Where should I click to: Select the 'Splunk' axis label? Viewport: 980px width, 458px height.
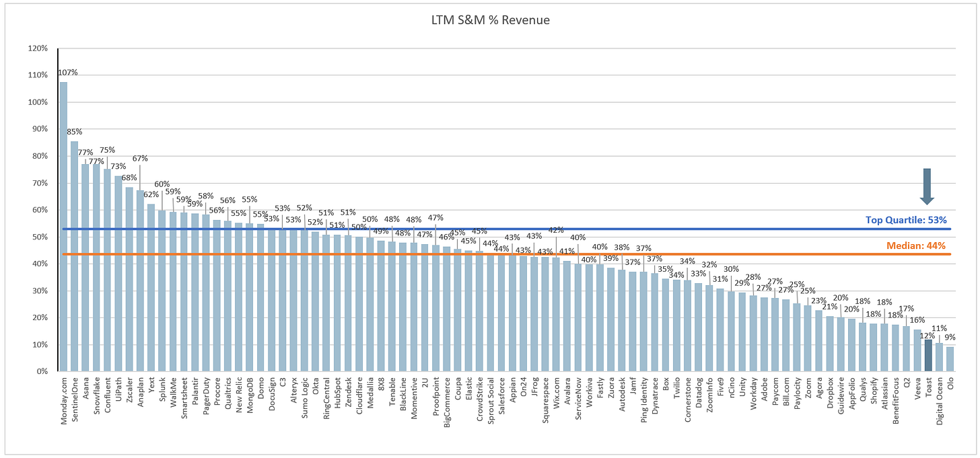tap(162, 389)
